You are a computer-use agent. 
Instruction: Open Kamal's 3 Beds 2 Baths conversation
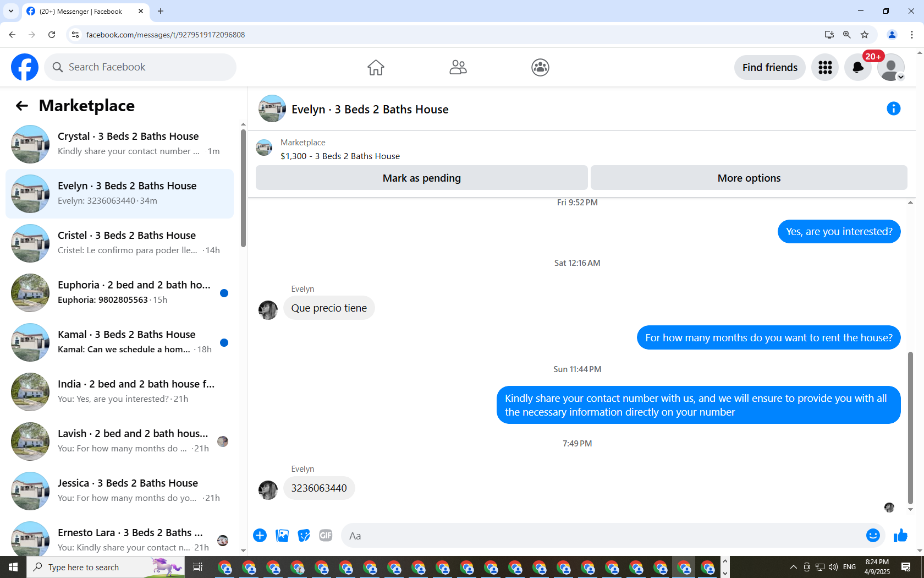[x=119, y=342]
